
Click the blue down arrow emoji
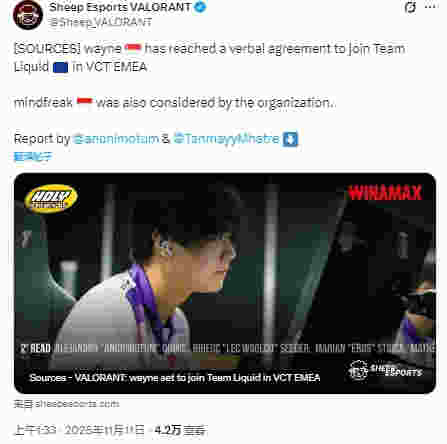tap(290, 139)
